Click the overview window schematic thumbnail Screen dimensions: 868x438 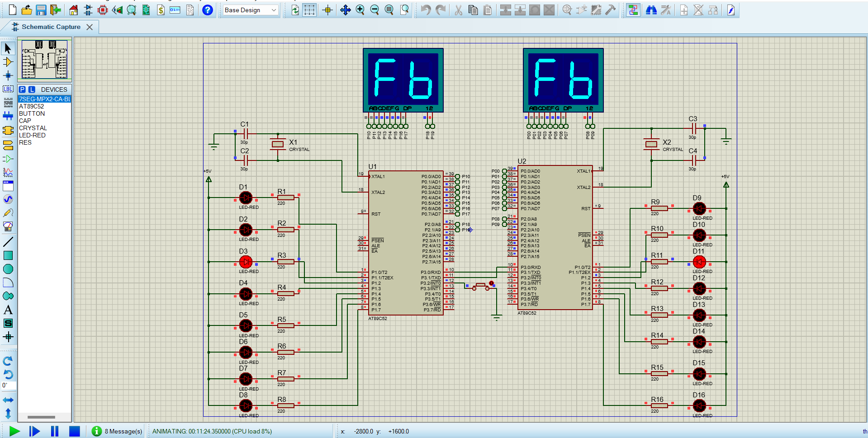45,59
